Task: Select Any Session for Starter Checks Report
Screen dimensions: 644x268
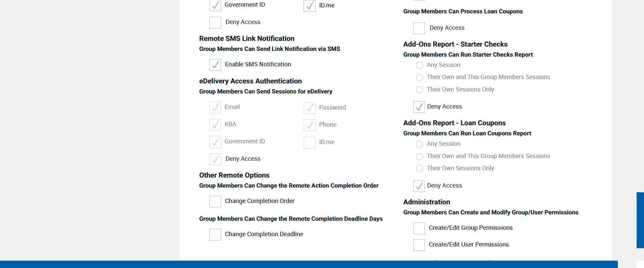Action: pyautogui.click(x=419, y=65)
